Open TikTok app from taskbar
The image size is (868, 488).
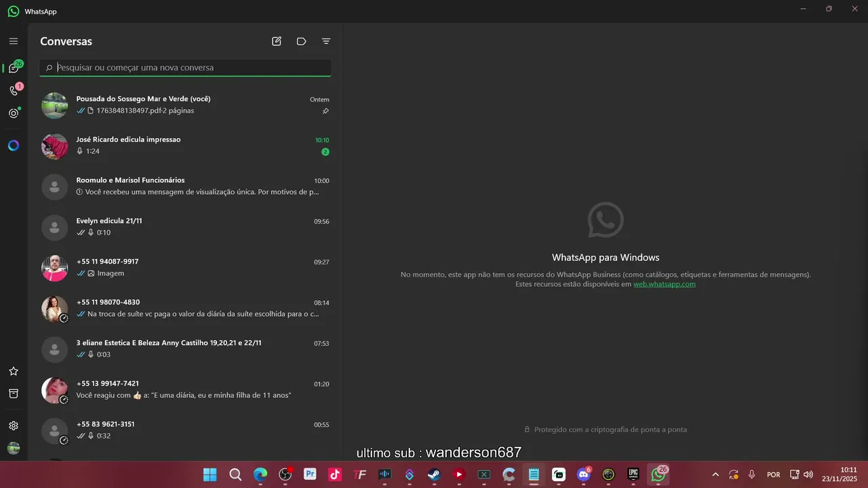(x=335, y=474)
